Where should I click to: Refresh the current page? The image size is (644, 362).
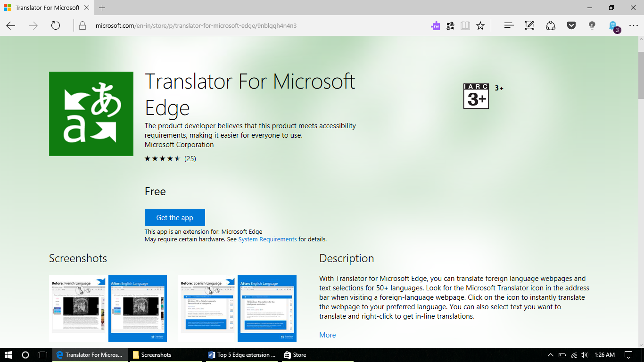pyautogui.click(x=56, y=26)
